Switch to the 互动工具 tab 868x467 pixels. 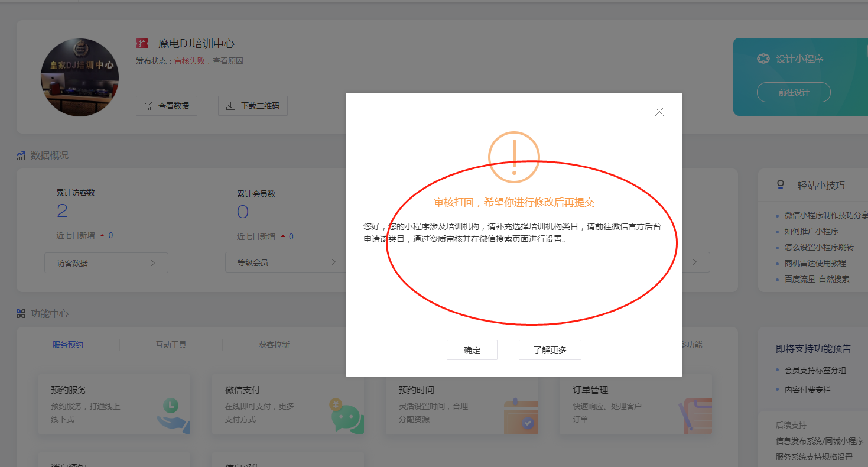(x=171, y=345)
